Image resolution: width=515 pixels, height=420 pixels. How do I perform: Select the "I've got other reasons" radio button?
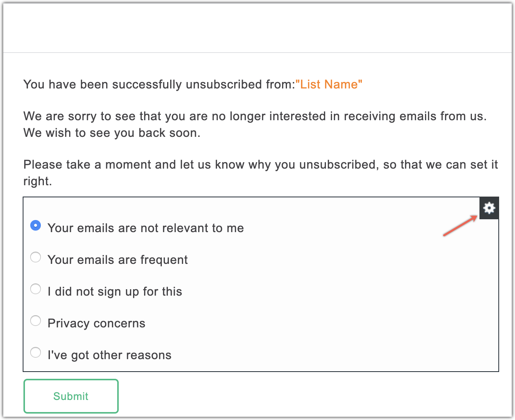36,353
